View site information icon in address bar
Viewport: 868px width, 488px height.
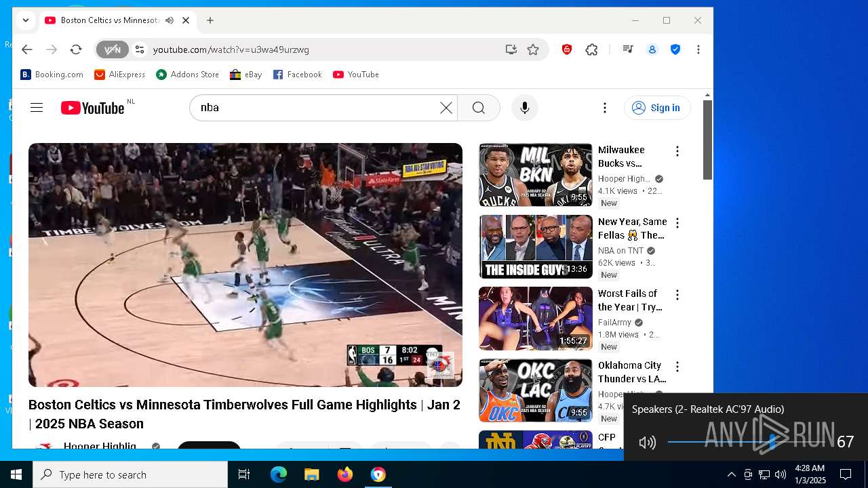(x=140, y=49)
